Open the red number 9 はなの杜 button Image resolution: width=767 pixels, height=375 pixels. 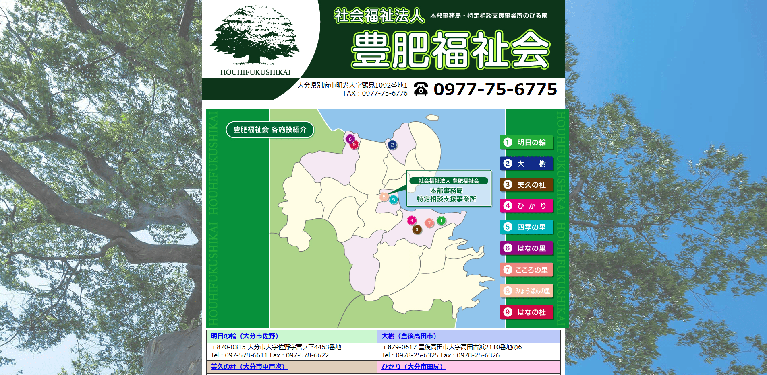526,312
